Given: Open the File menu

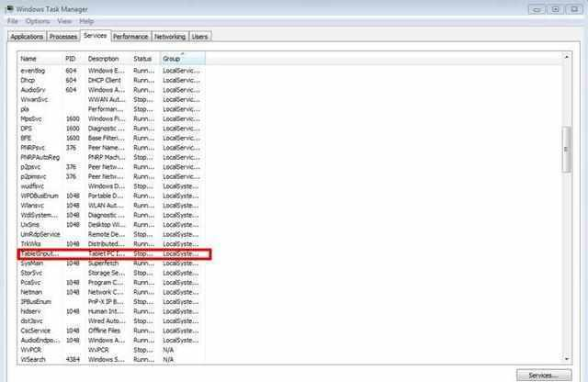Looking at the screenshot, I should 12,21.
